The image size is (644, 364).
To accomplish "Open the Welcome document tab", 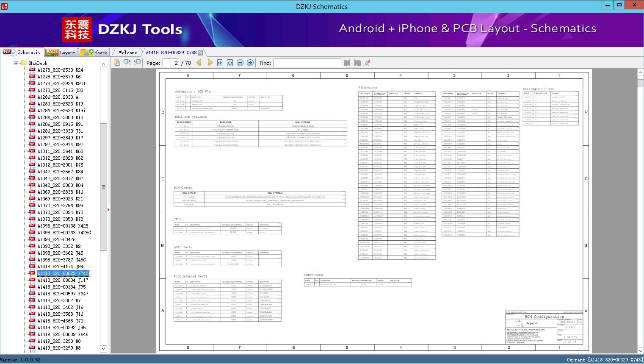I will click(128, 53).
